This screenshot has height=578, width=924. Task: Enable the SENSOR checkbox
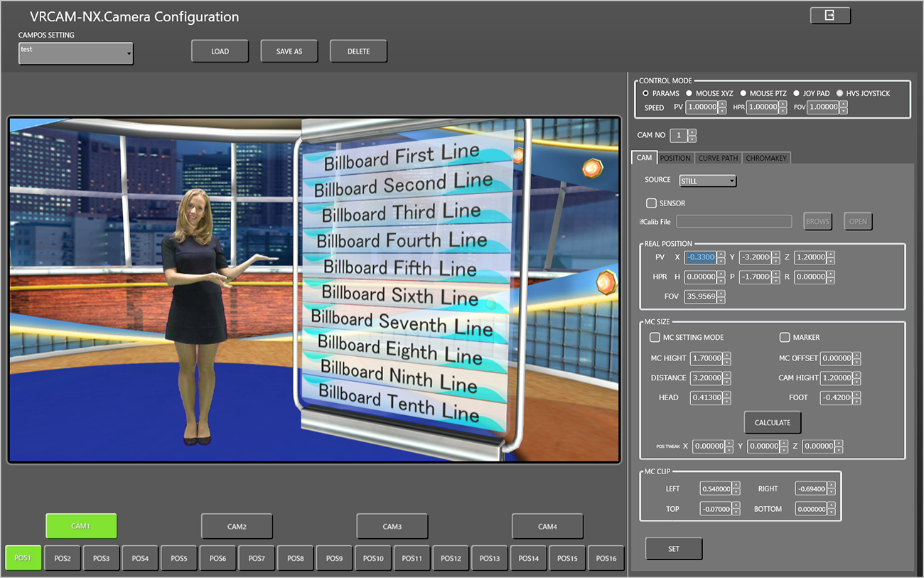(x=651, y=203)
